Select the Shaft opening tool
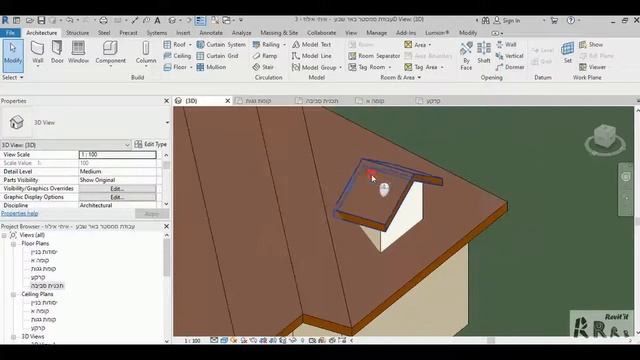Screen dimensions: 640x360 point(484,52)
